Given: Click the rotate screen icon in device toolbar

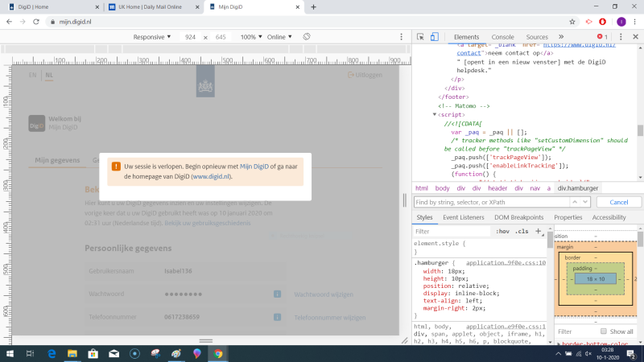Looking at the screenshot, I should pyautogui.click(x=307, y=37).
